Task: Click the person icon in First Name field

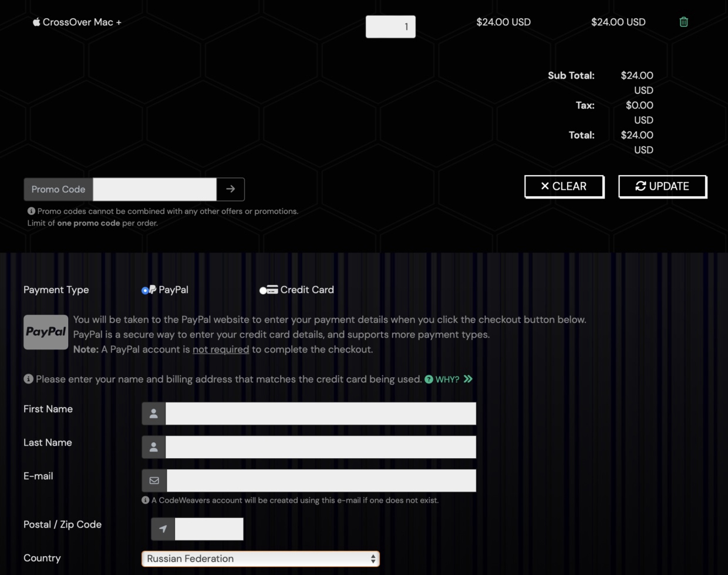Action: click(154, 413)
